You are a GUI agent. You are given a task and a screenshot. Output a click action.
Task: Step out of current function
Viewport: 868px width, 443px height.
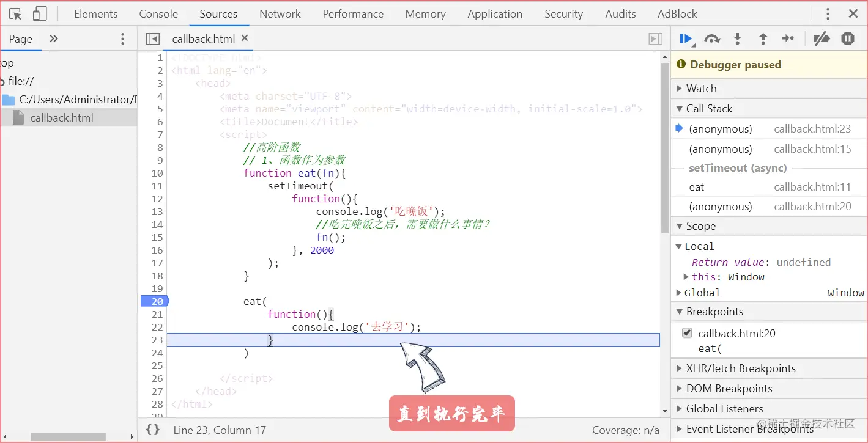(x=763, y=39)
